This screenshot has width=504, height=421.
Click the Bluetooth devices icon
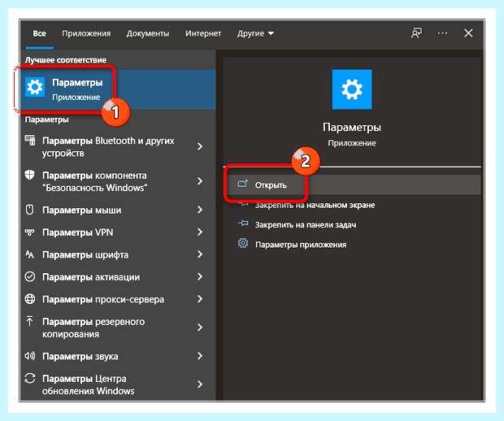pos(30,141)
